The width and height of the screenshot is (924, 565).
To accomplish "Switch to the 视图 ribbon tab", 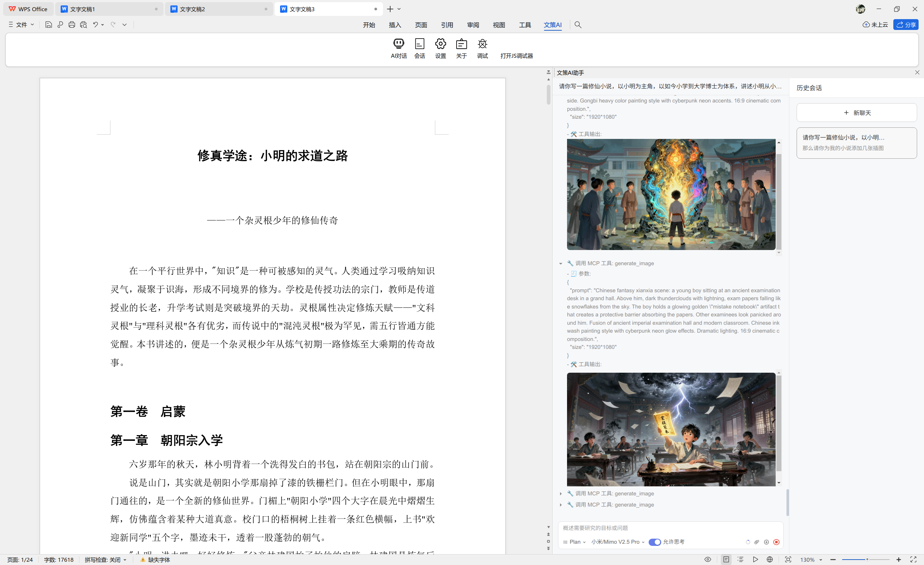I will tap(499, 25).
